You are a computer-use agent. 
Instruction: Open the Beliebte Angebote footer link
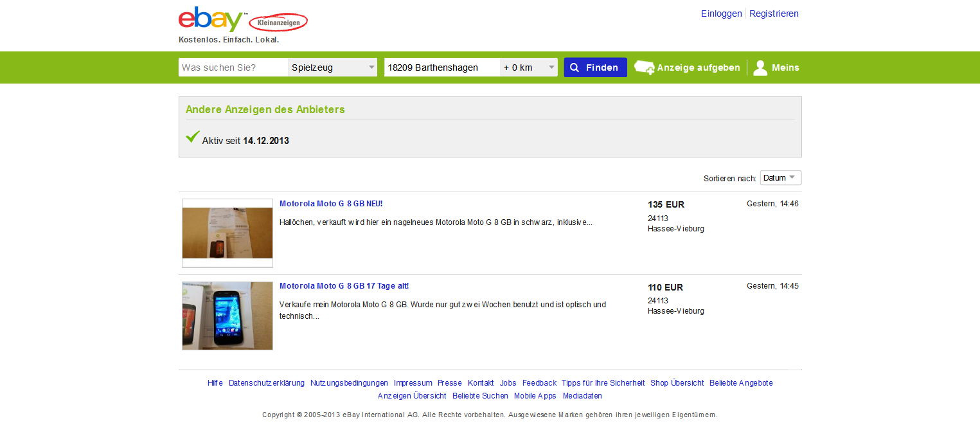(x=741, y=383)
